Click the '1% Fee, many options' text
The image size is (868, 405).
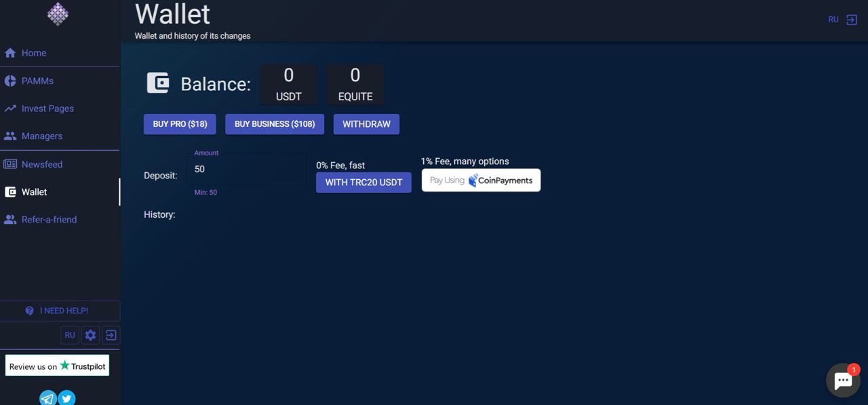(x=465, y=161)
